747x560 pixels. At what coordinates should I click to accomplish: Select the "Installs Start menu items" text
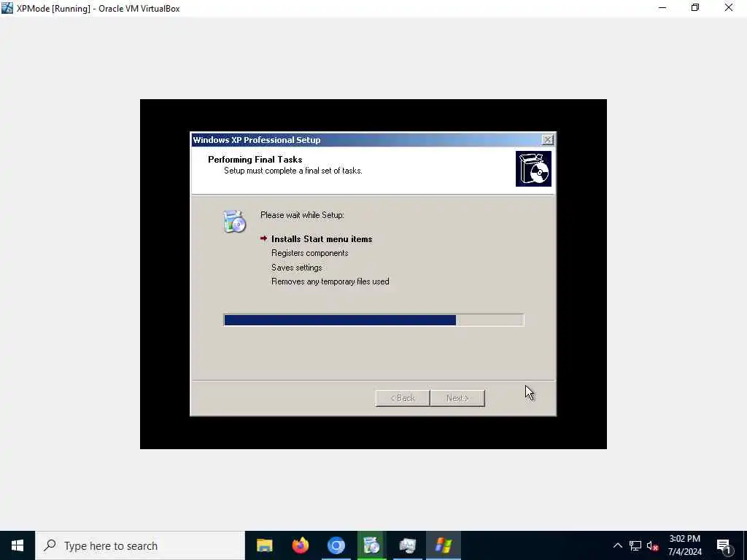[322, 239]
